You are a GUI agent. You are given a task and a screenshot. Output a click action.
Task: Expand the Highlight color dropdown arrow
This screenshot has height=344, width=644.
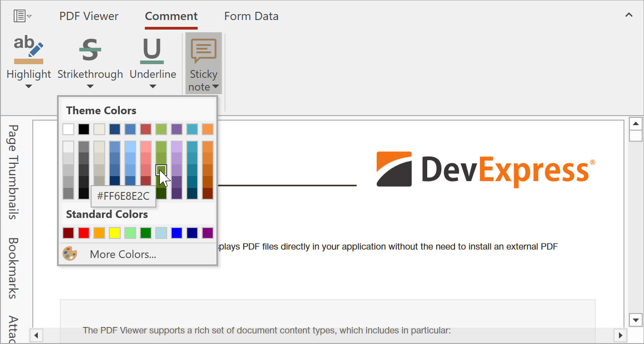(x=28, y=86)
